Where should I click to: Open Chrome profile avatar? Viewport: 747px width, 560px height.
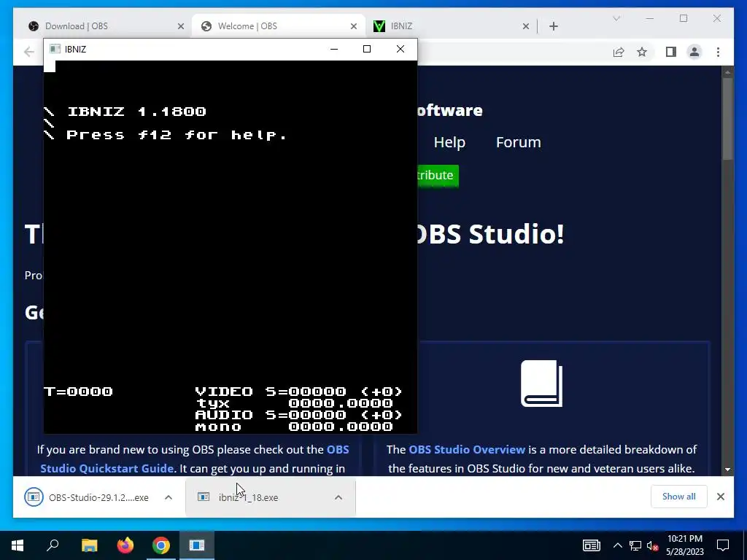pyautogui.click(x=694, y=52)
